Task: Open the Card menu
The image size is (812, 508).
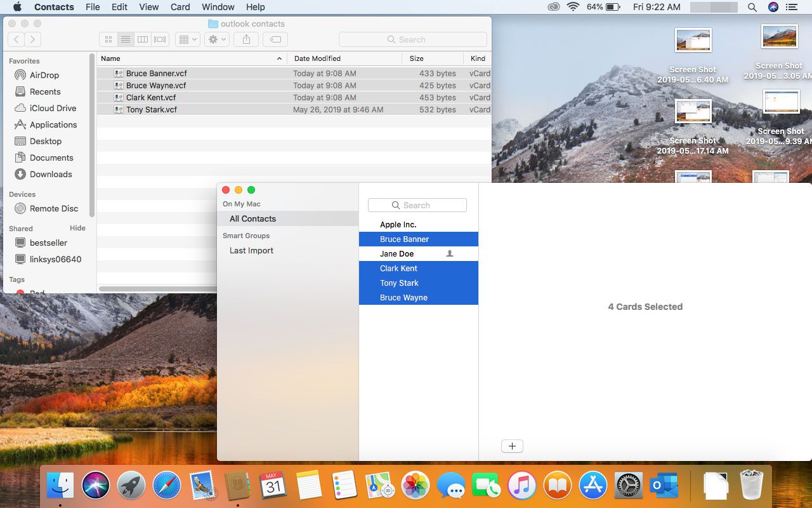Action: coord(180,7)
